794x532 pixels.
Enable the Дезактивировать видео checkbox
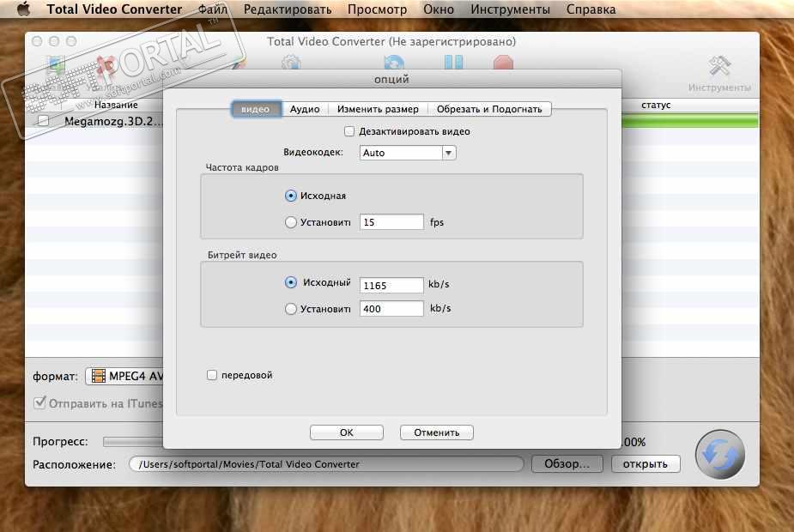coord(349,131)
